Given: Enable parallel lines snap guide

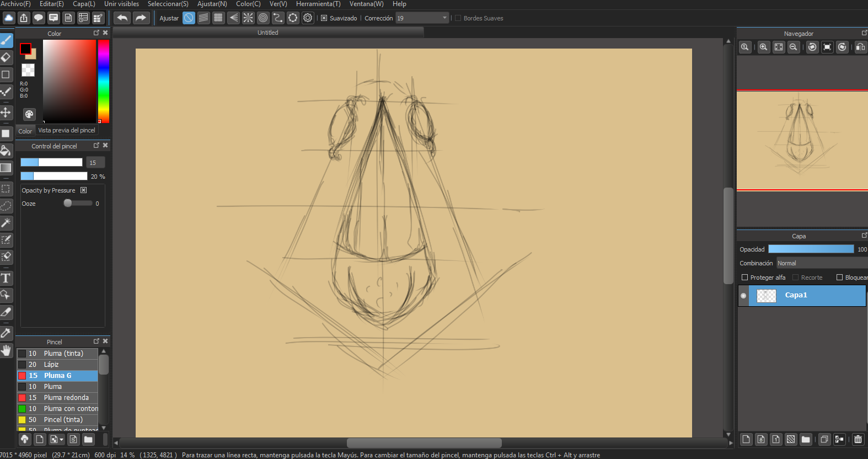Looking at the screenshot, I should [x=204, y=18].
